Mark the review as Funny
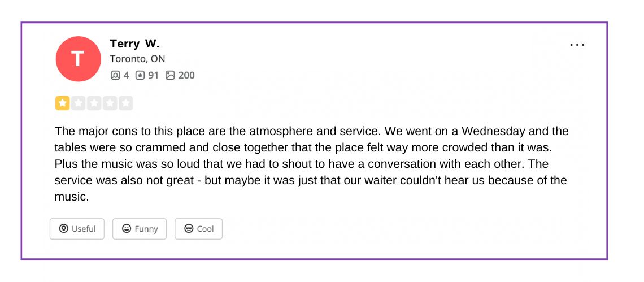The height and width of the screenshot is (282, 644). [x=140, y=229]
